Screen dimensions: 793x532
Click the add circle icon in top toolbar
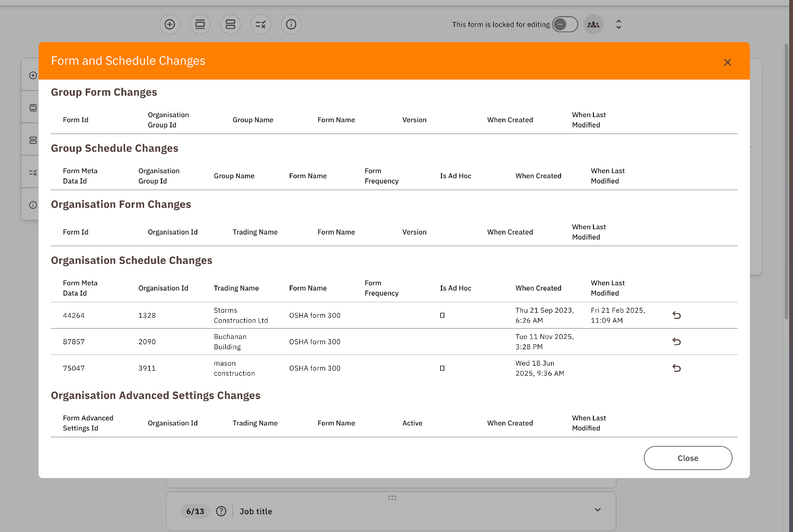170,24
